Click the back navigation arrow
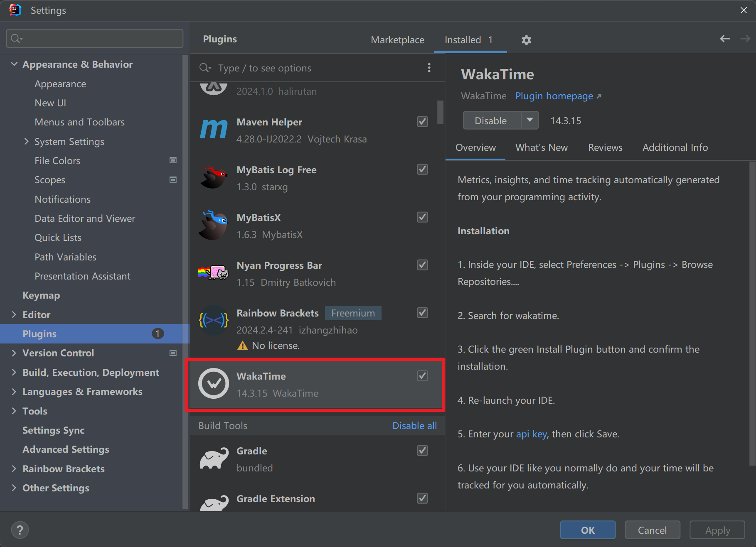756x547 pixels. [x=724, y=39]
